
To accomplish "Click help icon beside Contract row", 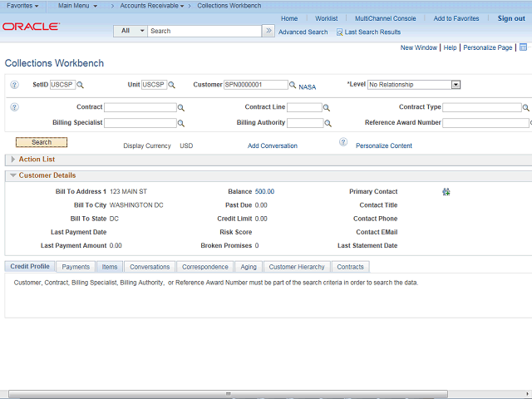I will click(x=14, y=107).
